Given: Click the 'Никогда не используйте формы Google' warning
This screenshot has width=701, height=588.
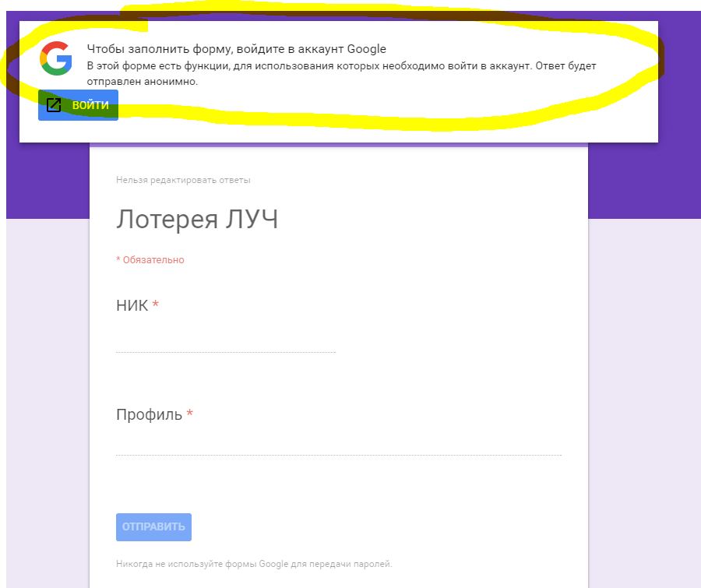Looking at the screenshot, I should click(254, 564).
